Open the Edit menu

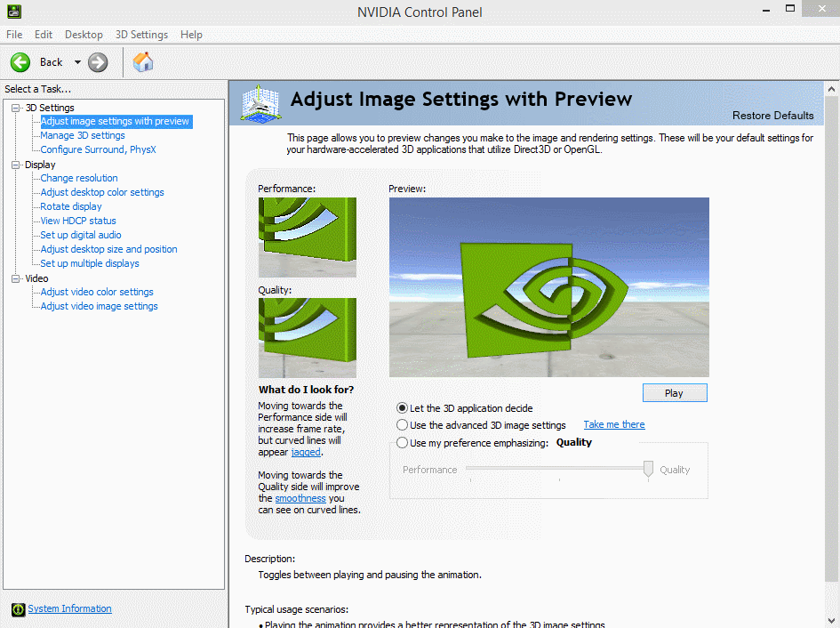pos(44,35)
